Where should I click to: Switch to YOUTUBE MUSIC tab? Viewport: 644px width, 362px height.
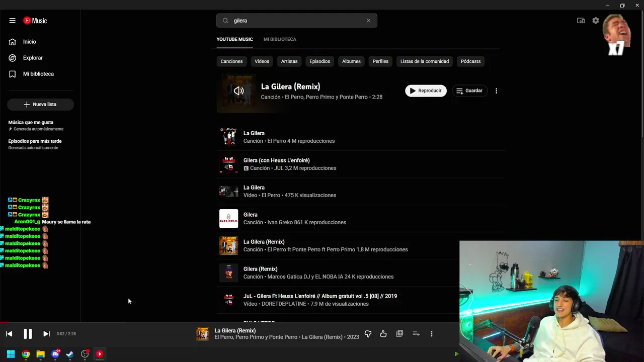[x=234, y=39]
